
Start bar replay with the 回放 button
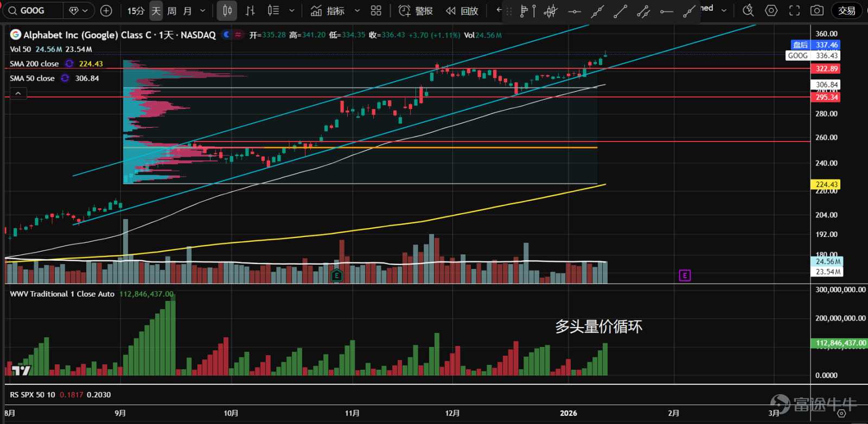[462, 10]
